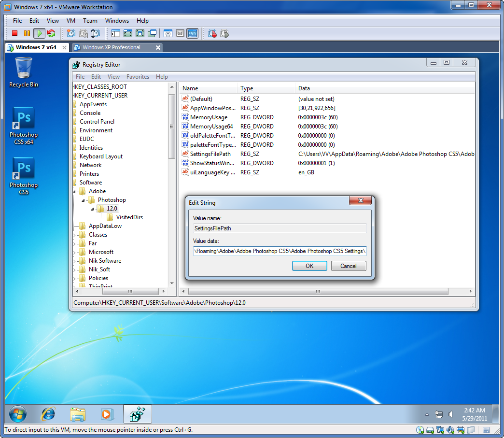Click the guest network tray icon
Image resolution: width=504 pixels, height=438 pixels.
point(439,414)
